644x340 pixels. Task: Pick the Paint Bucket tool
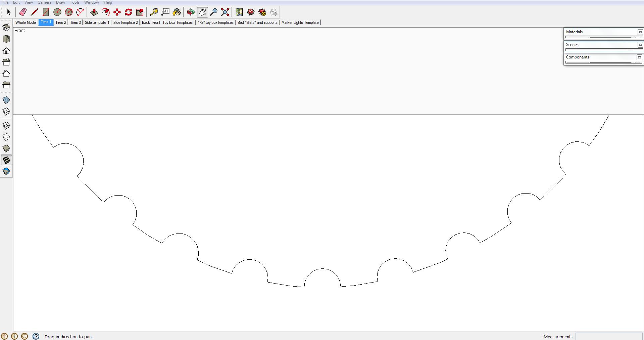[177, 12]
